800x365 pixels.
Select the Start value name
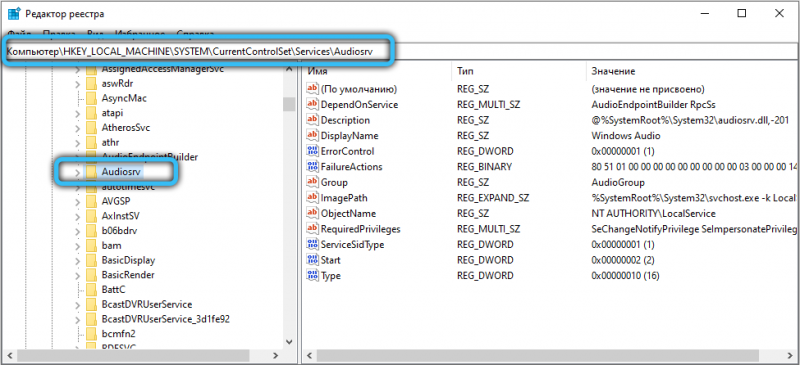(331, 260)
